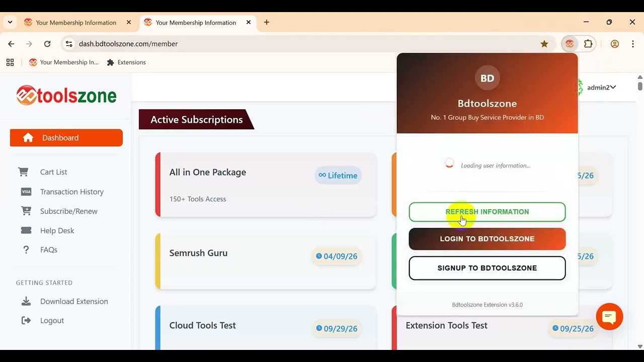Open Cart List in sidebar
The image size is (644, 362).
click(53, 172)
